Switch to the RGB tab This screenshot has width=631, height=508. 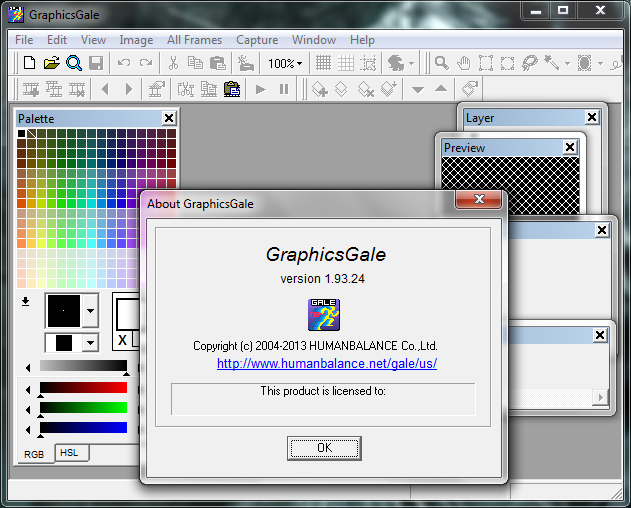pos(34,454)
